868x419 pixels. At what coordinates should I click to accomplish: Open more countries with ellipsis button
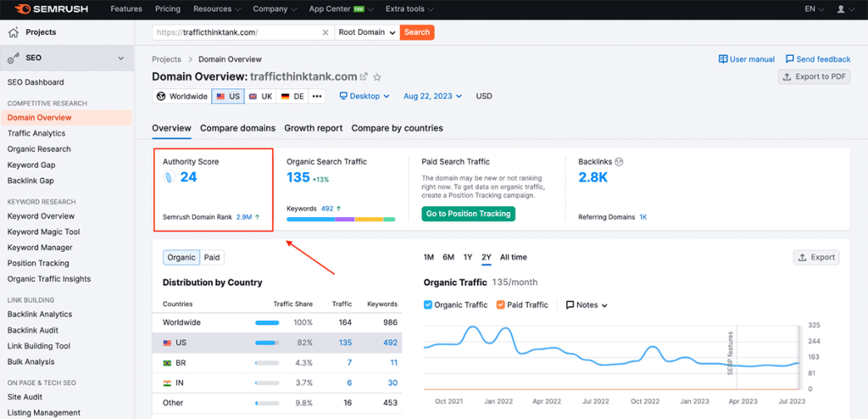(x=317, y=97)
